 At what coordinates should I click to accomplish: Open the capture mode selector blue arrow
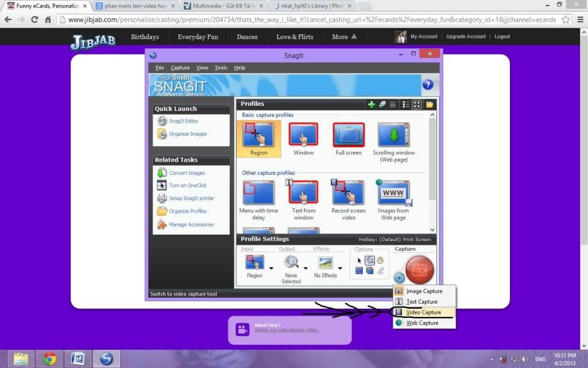point(399,278)
